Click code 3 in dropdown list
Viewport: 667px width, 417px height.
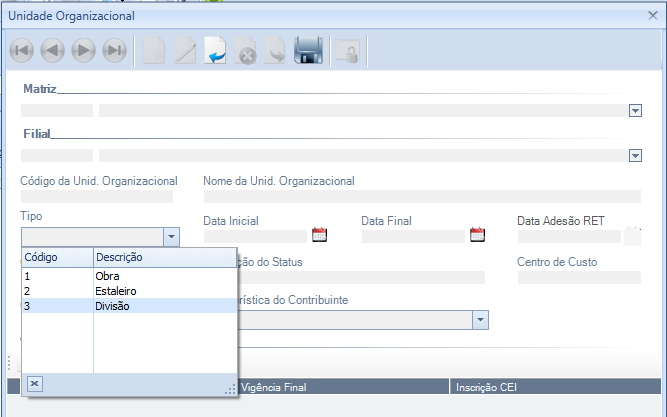pos(27,306)
